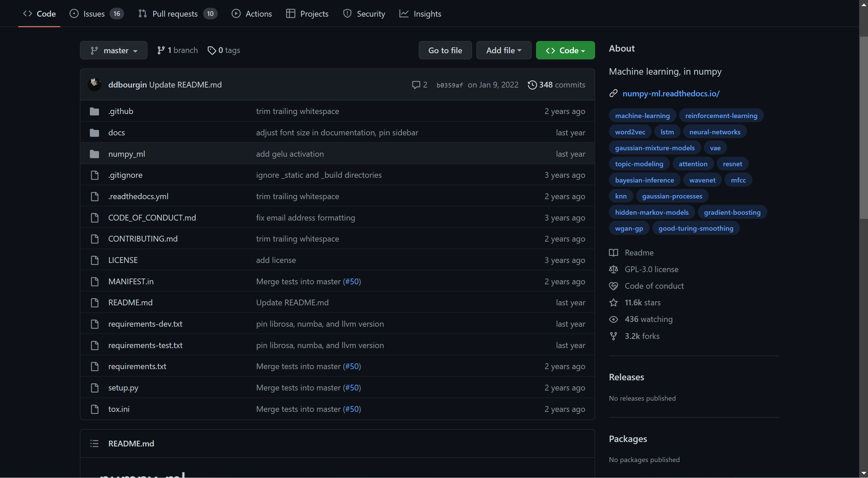
Task: Open #50 link in tox.ini row
Action: [x=352, y=409]
